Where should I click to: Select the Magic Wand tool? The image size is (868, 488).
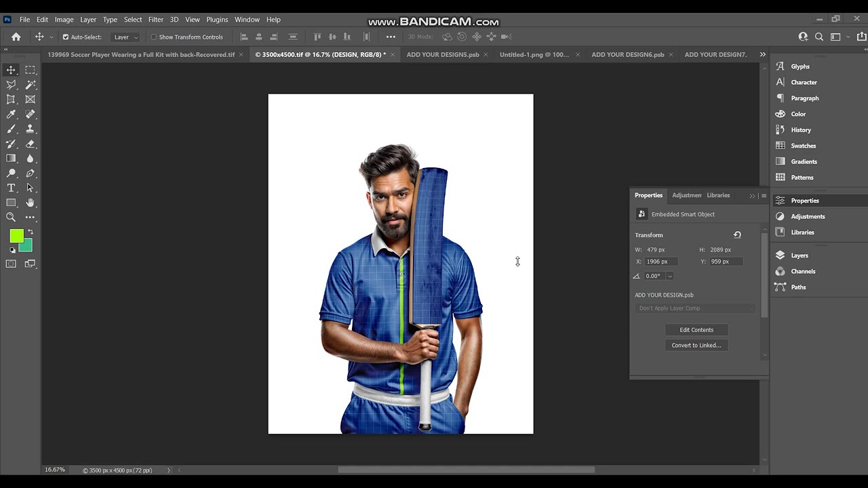coord(31,85)
